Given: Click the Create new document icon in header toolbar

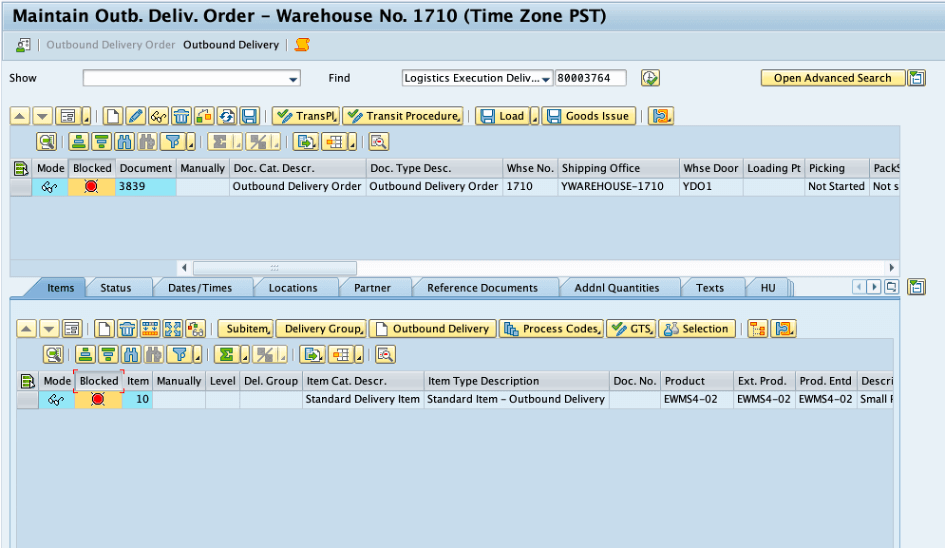Looking at the screenshot, I should pos(113,116).
